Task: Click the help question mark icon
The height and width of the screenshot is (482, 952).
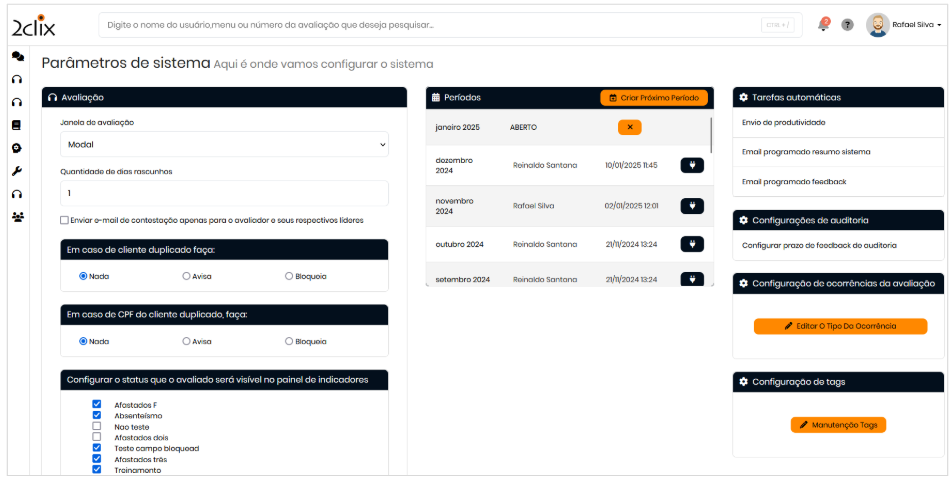Action: pyautogui.click(x=847, y=25)
